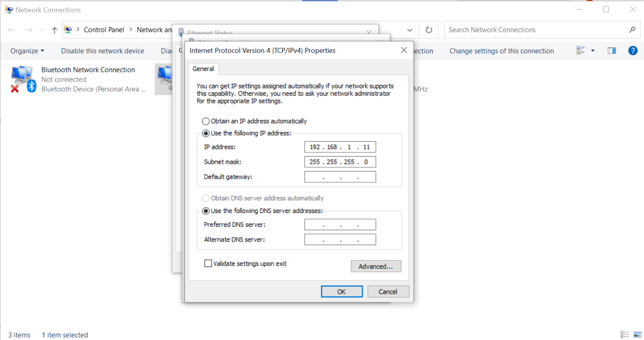Image resolution: width=644 pixels, height=340 pixels.
Task: Minimize the Network Connections window
Action: (x=579, y=10)
